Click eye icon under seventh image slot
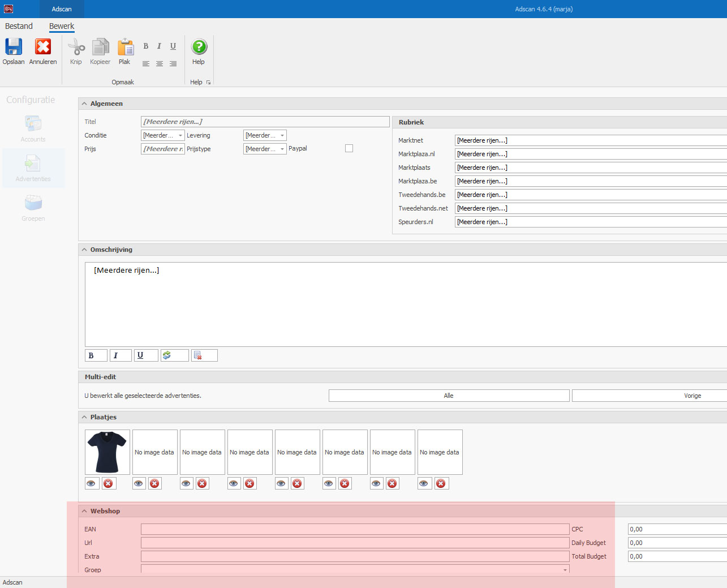727x588 pixels. pyautogui.click(x=377, y=483)
